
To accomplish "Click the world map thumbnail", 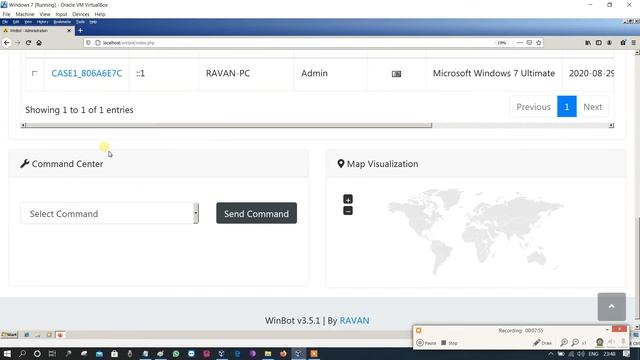I will 476,231.
